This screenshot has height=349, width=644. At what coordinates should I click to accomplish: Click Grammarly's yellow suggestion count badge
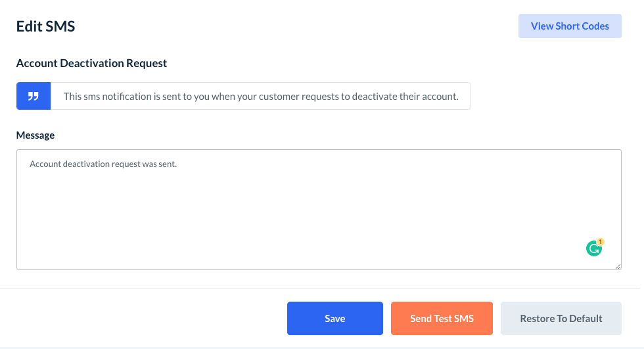tap(601, 242)
